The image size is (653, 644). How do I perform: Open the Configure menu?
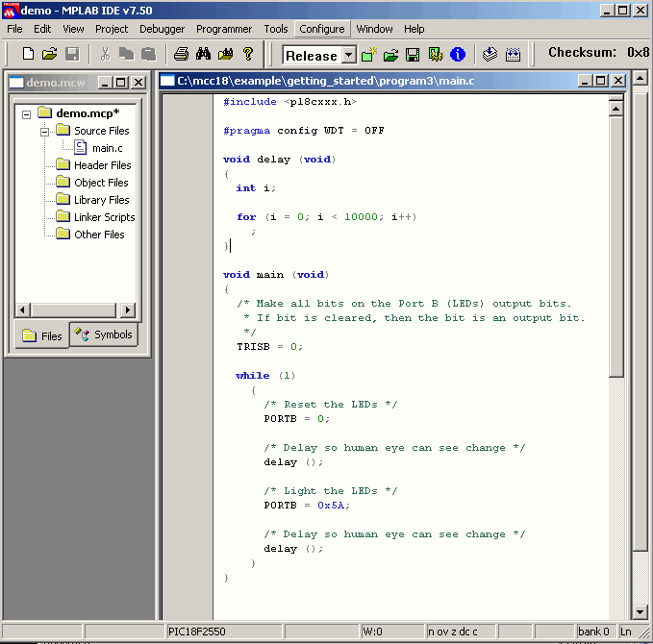tap(322, 29)
